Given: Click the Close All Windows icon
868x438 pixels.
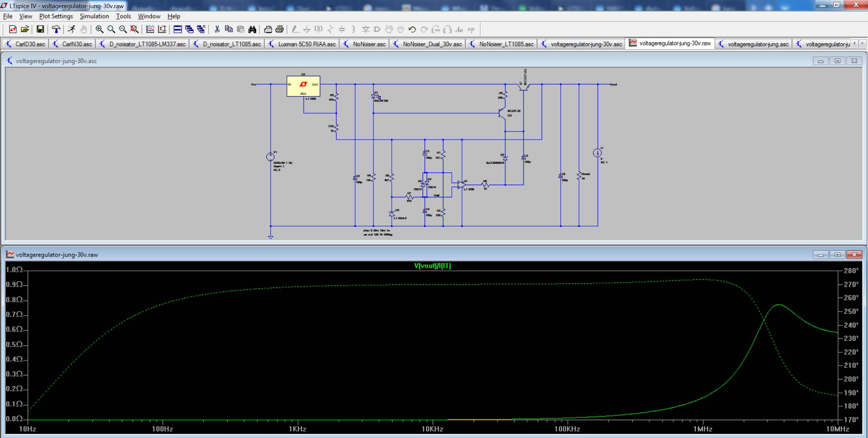Looking at the screenshot, I should pyautogui.click(x=201, y=29).
